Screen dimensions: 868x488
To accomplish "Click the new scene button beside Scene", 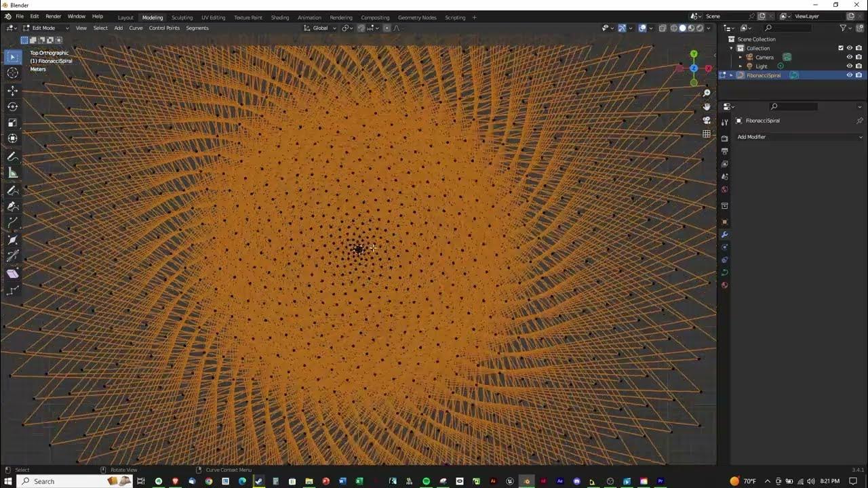I will (x=762, y=16).
